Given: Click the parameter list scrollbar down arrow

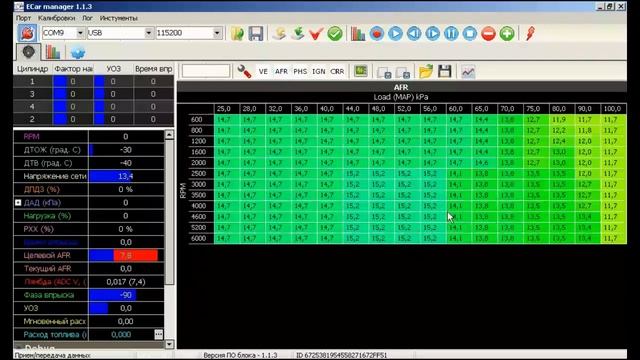Looking at the screenshot, I should (169, 344).
